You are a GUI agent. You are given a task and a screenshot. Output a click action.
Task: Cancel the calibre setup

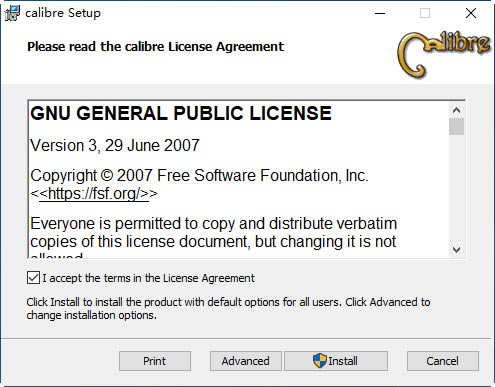point(443,361)
